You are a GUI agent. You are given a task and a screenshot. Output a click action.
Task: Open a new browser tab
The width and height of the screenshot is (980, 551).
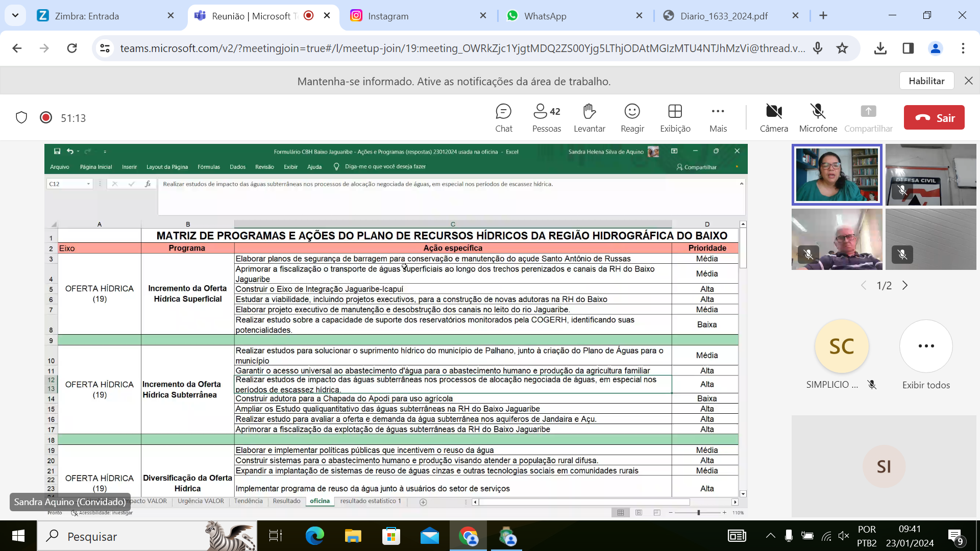pos(823,16)
